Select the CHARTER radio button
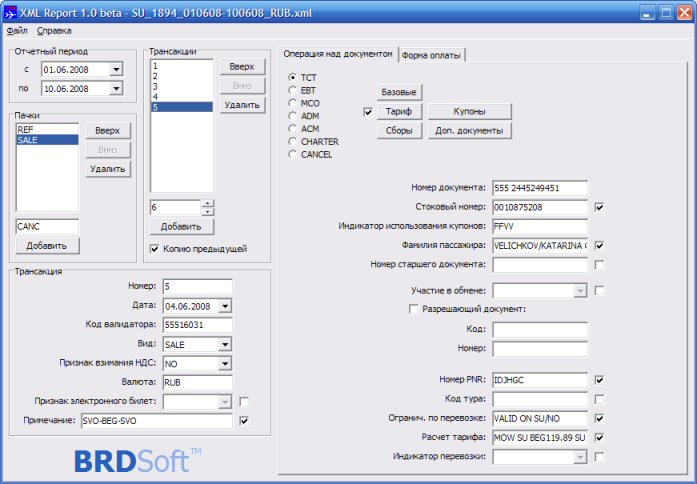This screenshot has width=697, height=484. 292,142
